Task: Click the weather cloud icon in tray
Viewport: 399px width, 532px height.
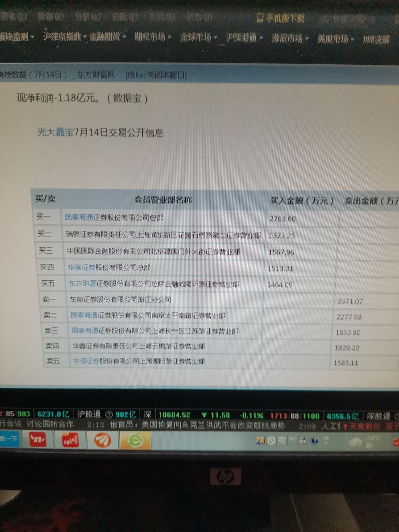Action: (356, 442)
